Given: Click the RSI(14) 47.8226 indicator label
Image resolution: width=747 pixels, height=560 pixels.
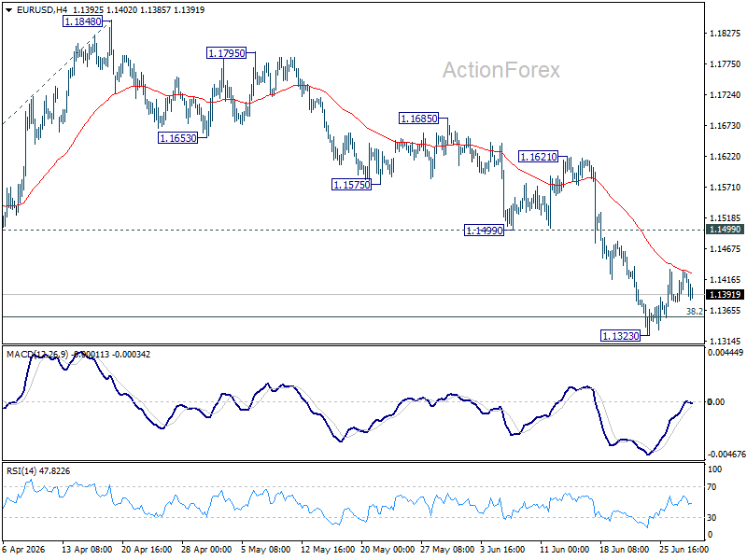Looking at the screenshot, I should coord(38,471).
